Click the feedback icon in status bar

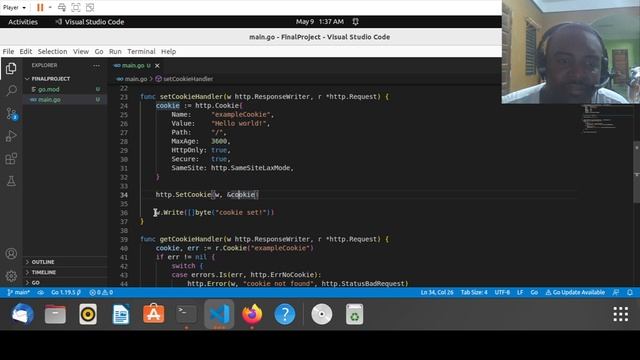coord(616,292)
